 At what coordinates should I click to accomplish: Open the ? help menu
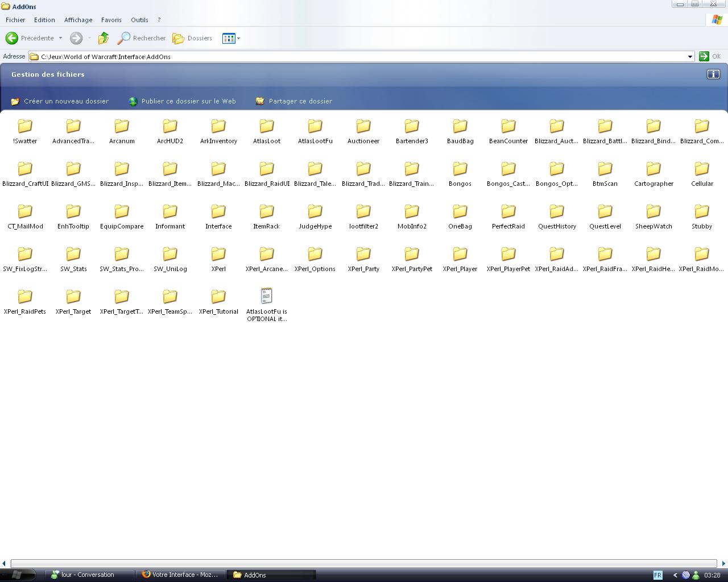159,20
